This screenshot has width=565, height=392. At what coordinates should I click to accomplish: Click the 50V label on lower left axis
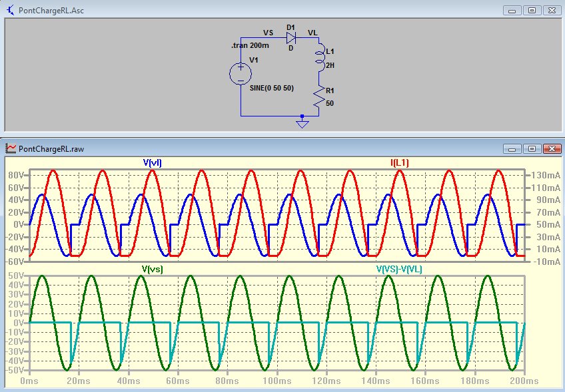[16, 276]
